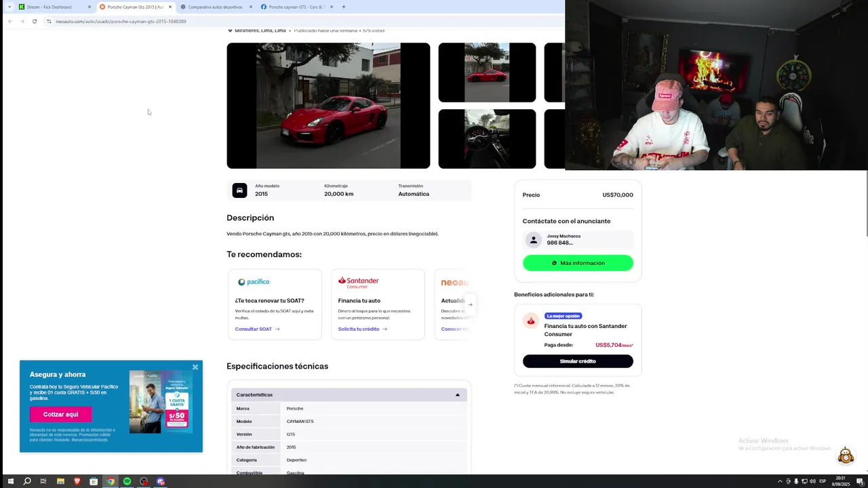Reload the neoauto page
This screenshot has height=488, width=868.
(35, 21)
